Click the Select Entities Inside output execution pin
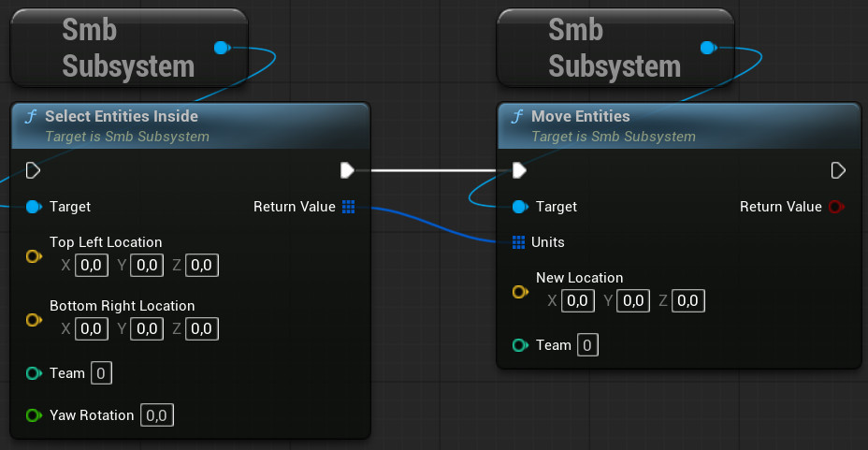Image resolution: width=868 pixels, height=450 pixels. (347, 170)
